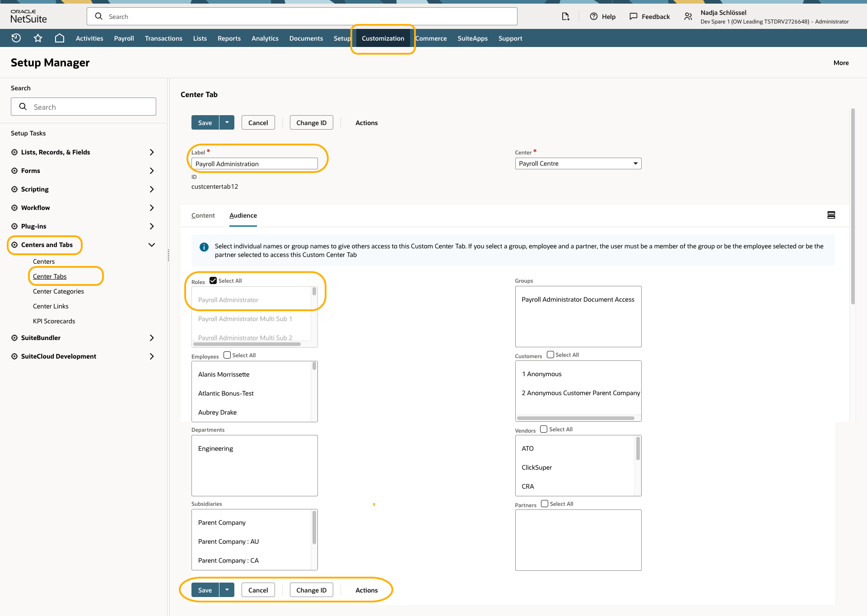The height and width of the screenshot is (616, 867).
Task: Open the Recent Records history icon
Action: pyautogui.click(x=16, y=38)
